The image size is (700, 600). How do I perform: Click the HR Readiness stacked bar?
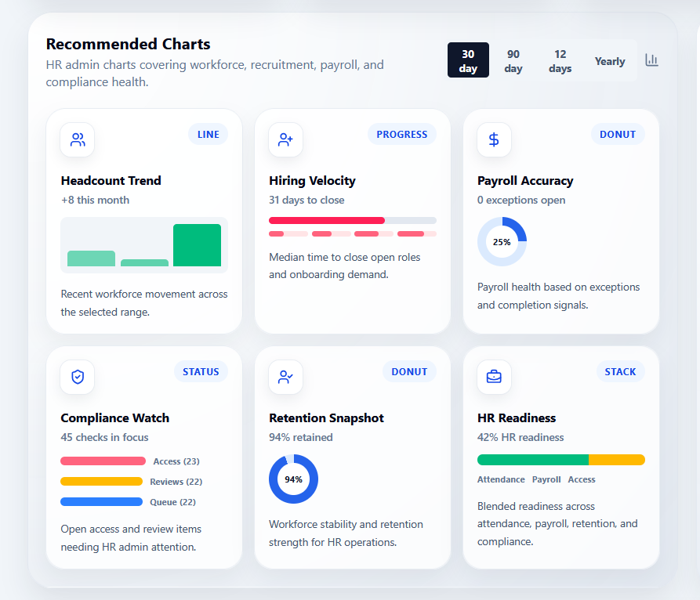click(x=560, y=460)
